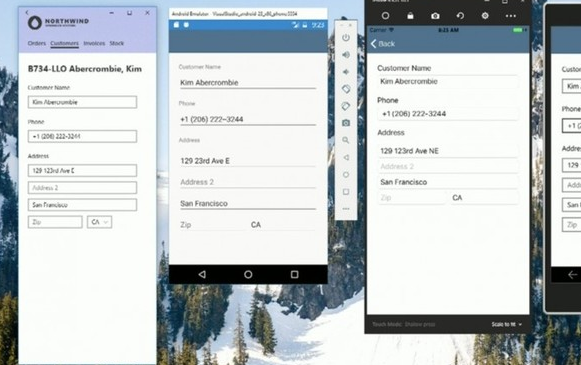Click San Francisco city field in Northwind window
Viewport: 581px width, 365px height.
pos(82,205)
